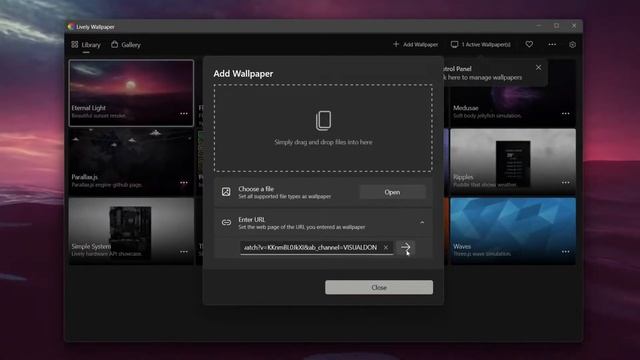The width and height of the screenshot is (640, 360).
Task: Click the Add Wallpaper dialog title
Action: 243,73
